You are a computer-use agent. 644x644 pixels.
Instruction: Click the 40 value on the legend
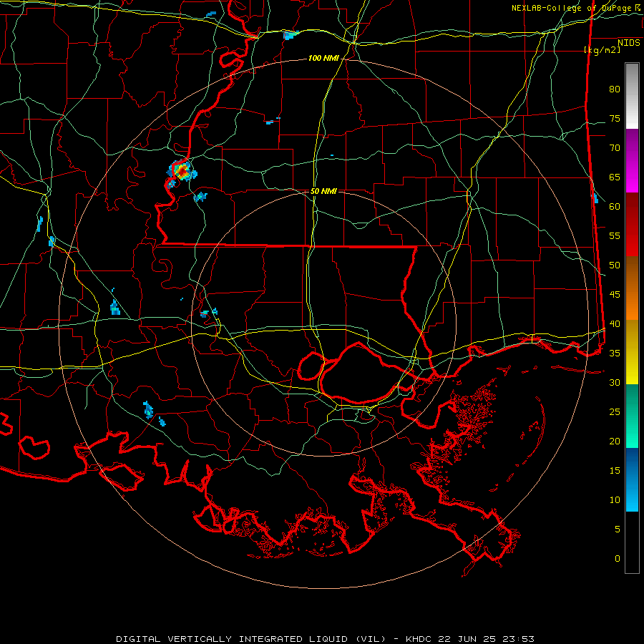615,323
